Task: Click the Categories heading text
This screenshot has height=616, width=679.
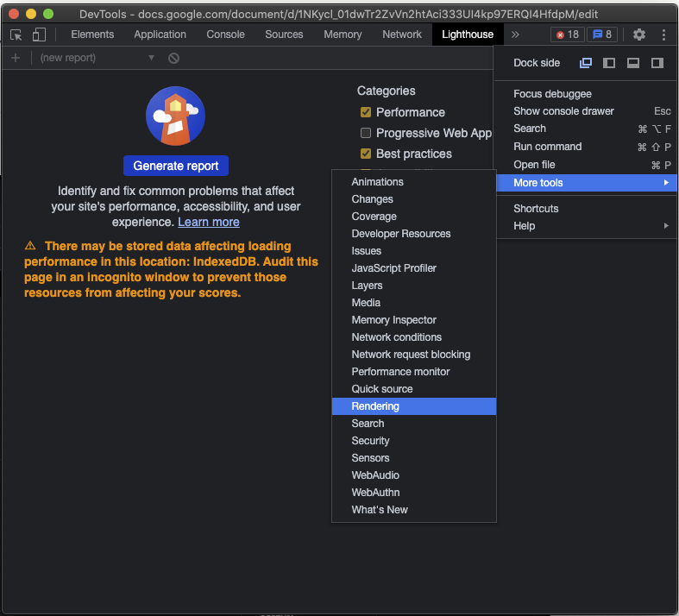Action: pyautogui.click(x=386, y=91)
